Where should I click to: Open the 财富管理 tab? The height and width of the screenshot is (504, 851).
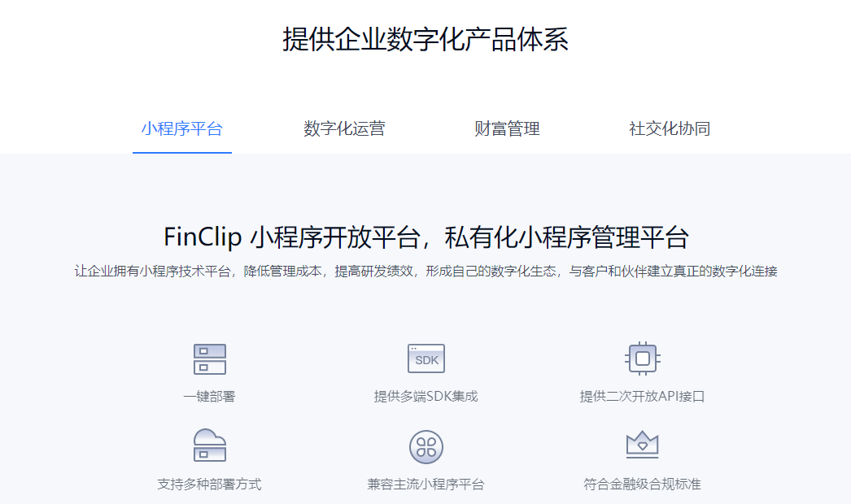[507, 128]
